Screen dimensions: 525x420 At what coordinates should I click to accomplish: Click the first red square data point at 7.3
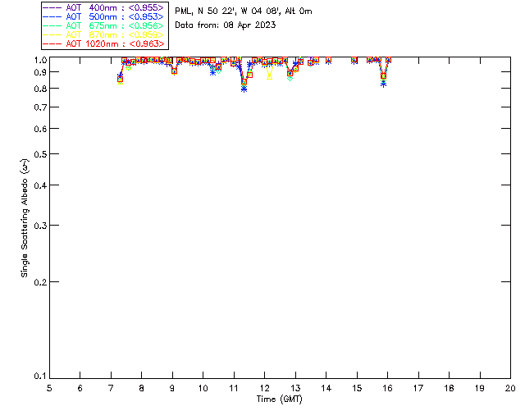coord(121,80)
